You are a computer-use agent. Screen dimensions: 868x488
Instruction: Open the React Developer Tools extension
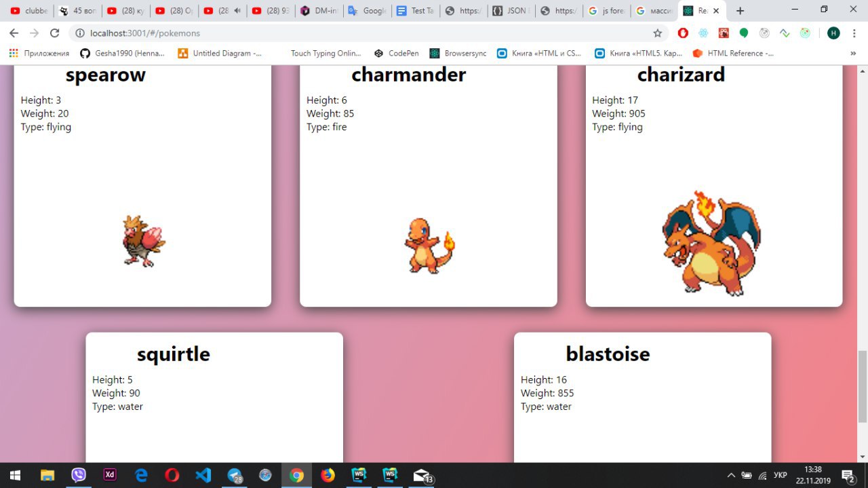703,33
